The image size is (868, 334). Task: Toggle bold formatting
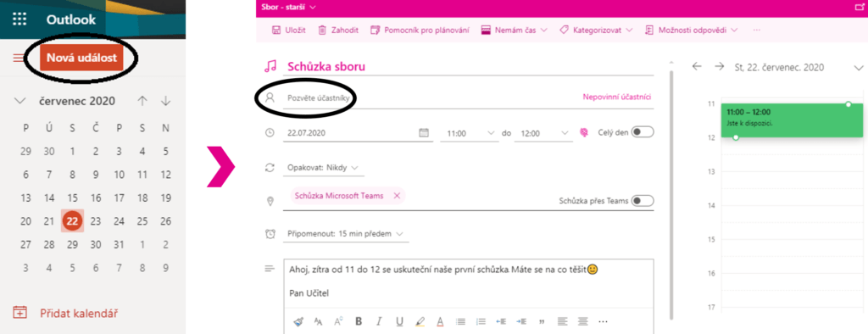pyautogui.click(x=359, y=321)
